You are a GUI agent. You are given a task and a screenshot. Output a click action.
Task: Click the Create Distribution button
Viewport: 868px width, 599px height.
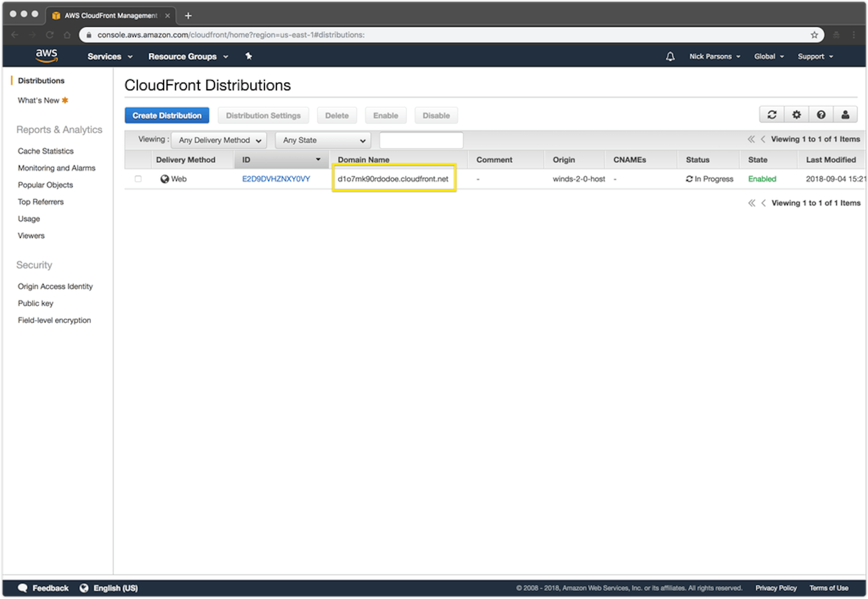click(x=167, y=115)
